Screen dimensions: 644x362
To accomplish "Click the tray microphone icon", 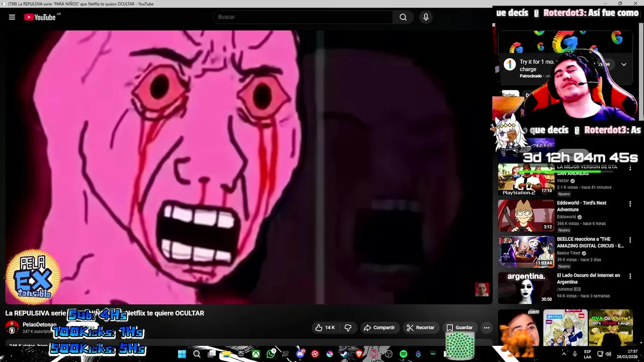I will (575, 354).
